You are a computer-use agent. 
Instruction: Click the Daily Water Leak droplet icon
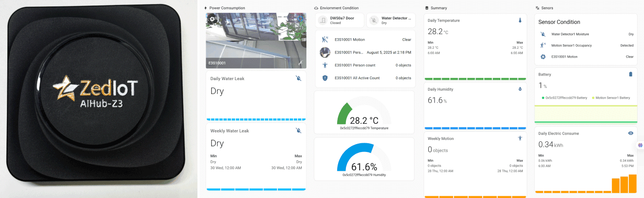coord(299,78)
